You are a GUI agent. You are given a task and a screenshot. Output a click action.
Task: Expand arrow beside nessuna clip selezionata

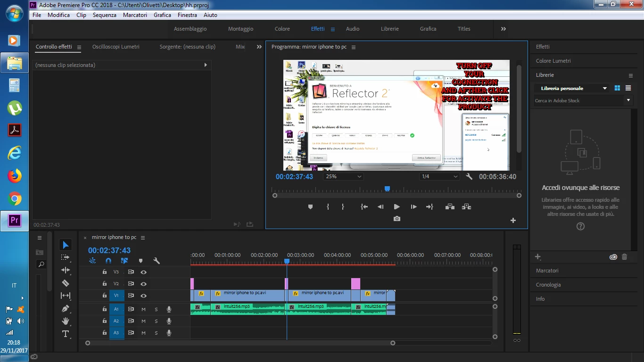pos(206,65)
